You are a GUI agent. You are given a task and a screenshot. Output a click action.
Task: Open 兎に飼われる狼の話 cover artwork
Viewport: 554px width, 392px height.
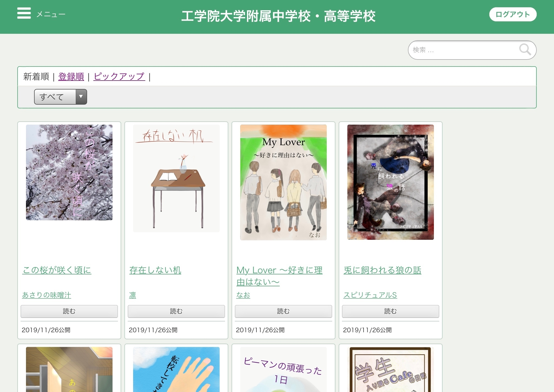[x=390, y=182]
